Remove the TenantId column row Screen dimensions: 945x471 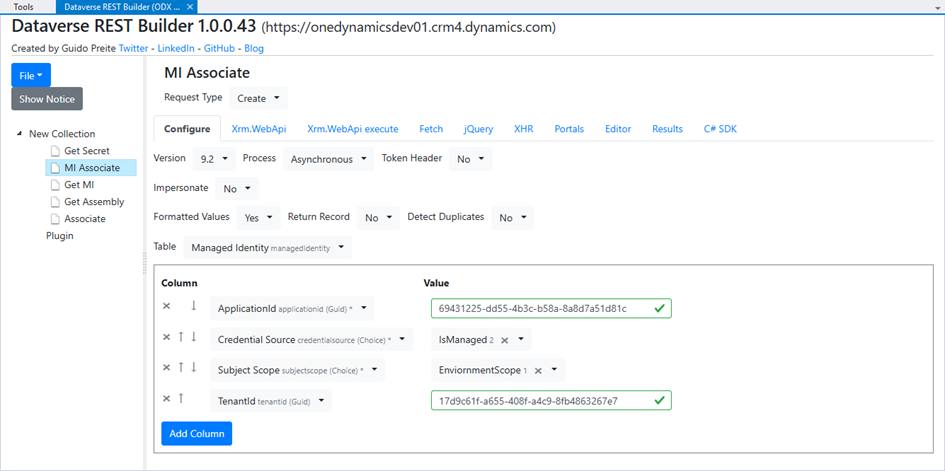tap(166, 398)
